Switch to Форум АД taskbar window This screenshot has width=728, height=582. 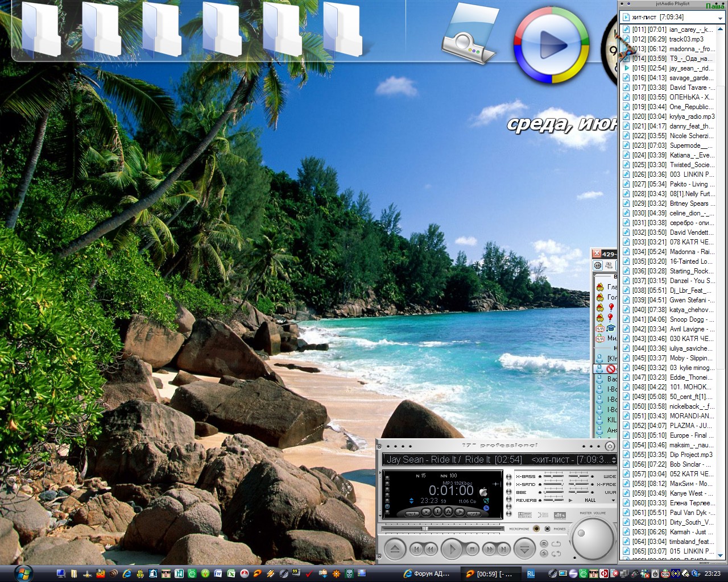click(427, 573)
